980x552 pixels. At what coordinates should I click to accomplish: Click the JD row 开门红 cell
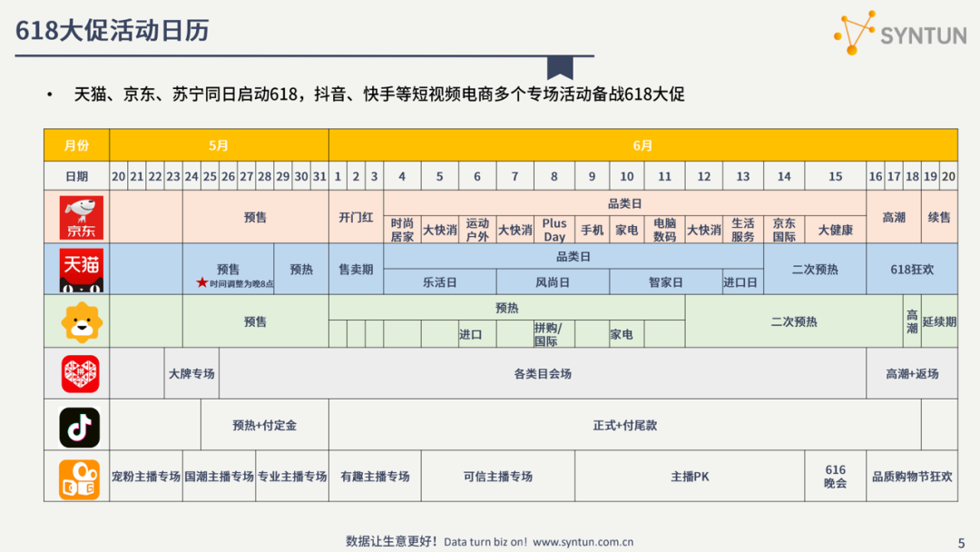tap(357, 217)
